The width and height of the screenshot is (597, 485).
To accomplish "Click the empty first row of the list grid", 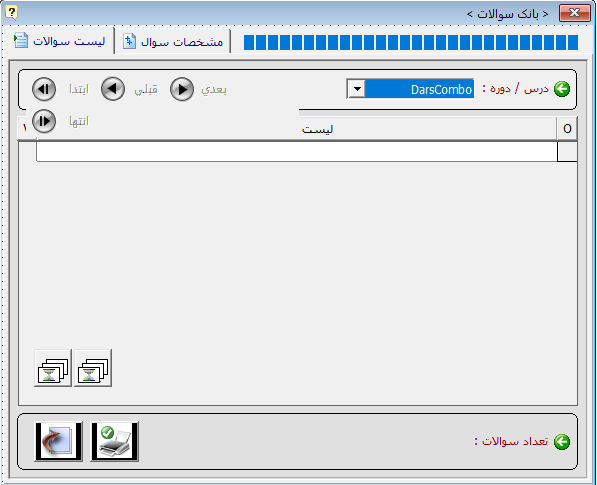I will point(297,152).
